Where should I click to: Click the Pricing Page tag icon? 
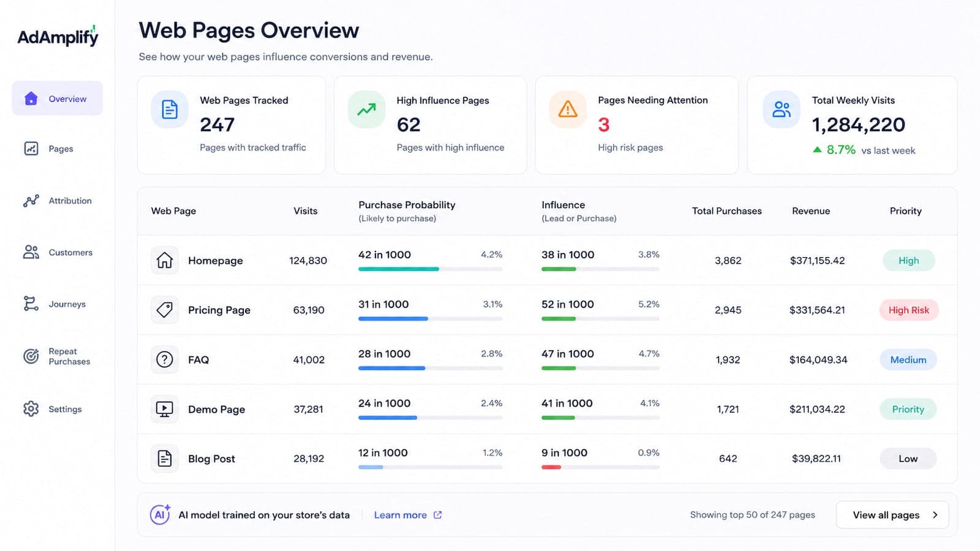pos(165,310)
